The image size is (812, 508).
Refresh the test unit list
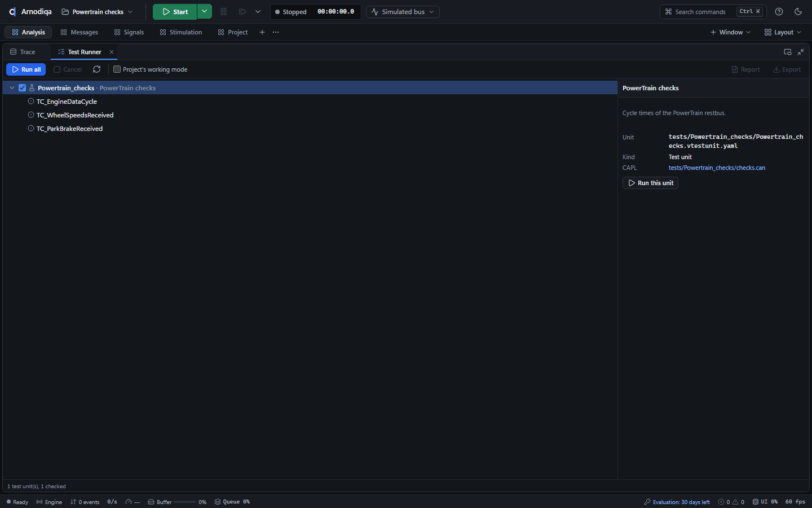click(97, 69)
